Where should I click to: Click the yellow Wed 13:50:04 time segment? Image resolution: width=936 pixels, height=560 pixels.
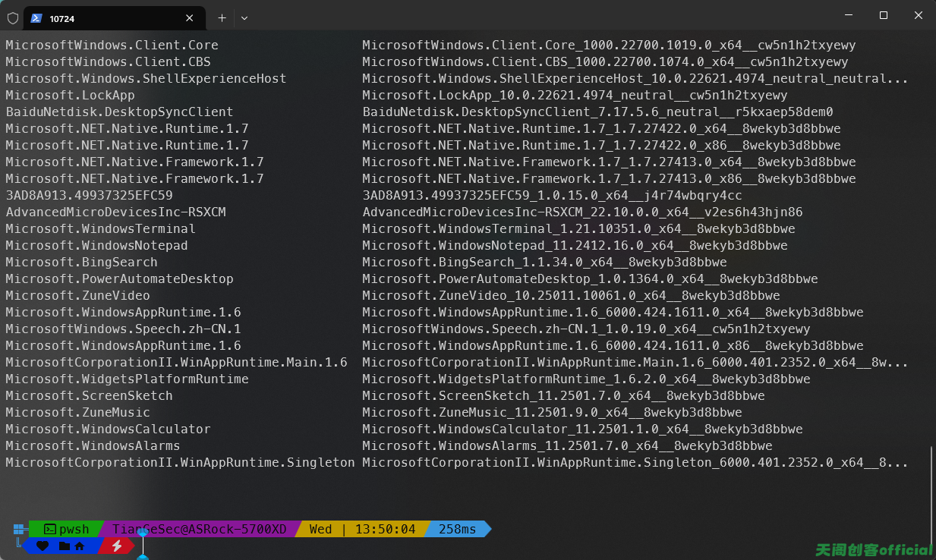362,529
